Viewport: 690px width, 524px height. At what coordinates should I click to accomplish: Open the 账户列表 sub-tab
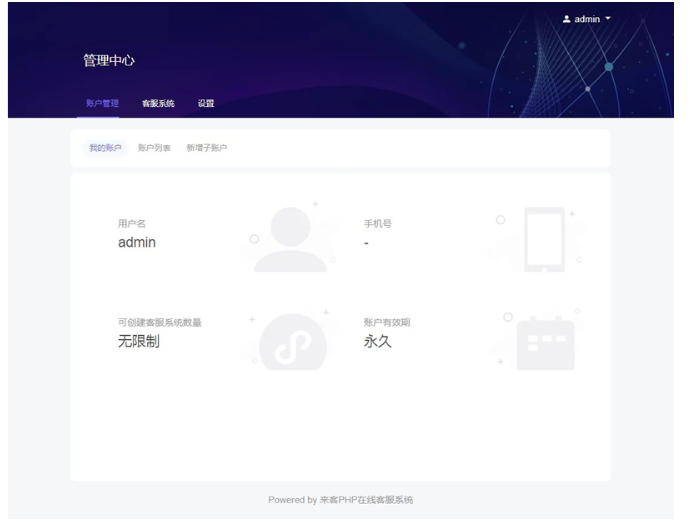coord(154,148)
